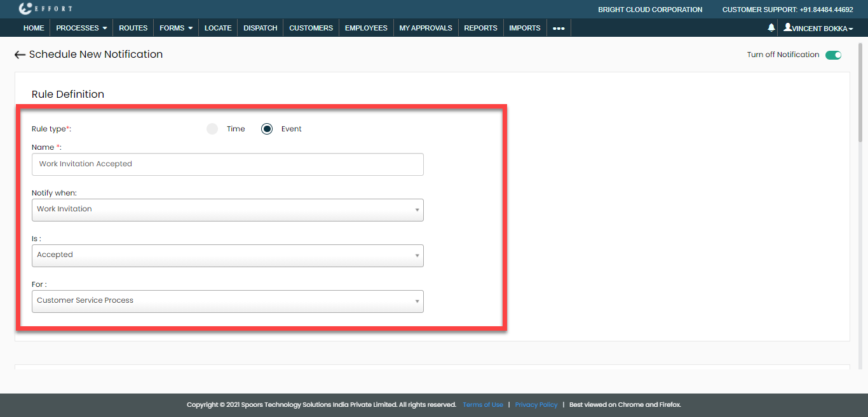Screen dimensions: 868x417
Task: Go to the Reports tab
Action: click(480, 28)
